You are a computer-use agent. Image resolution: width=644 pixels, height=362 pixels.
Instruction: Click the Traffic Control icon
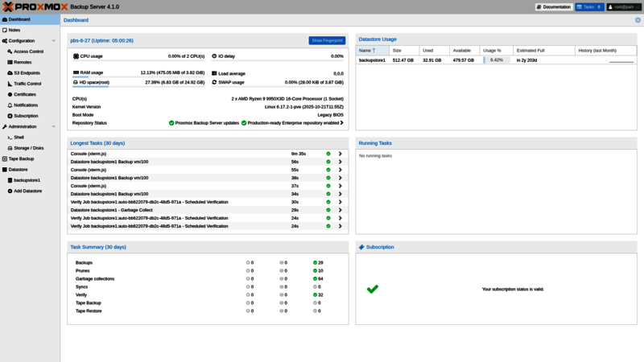(10, 84)
